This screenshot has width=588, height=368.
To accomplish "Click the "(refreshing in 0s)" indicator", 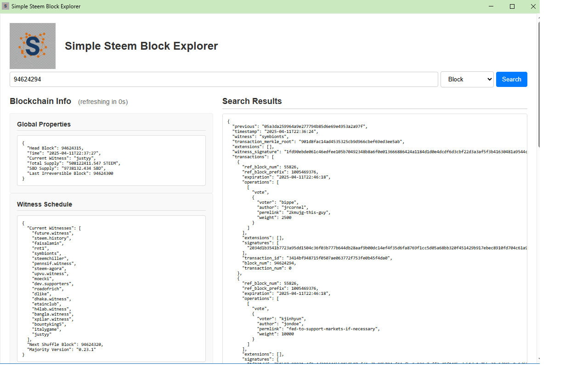I will (103, 102).
